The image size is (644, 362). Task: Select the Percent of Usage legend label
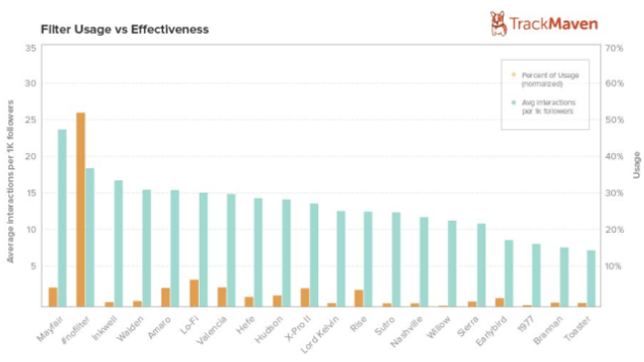(548, 79)
